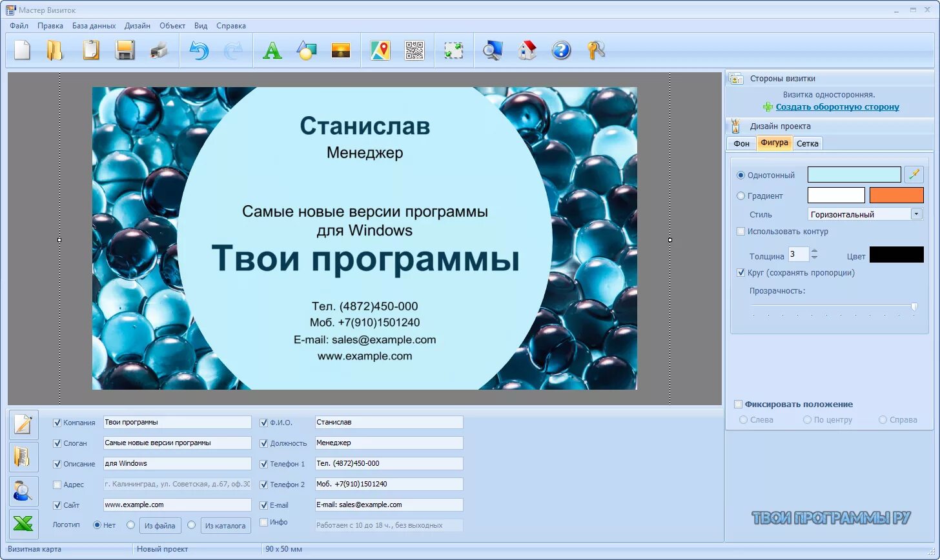Click the green Excel X icon
The width and height of the screenshot is (940, 560).
point(23,524)
